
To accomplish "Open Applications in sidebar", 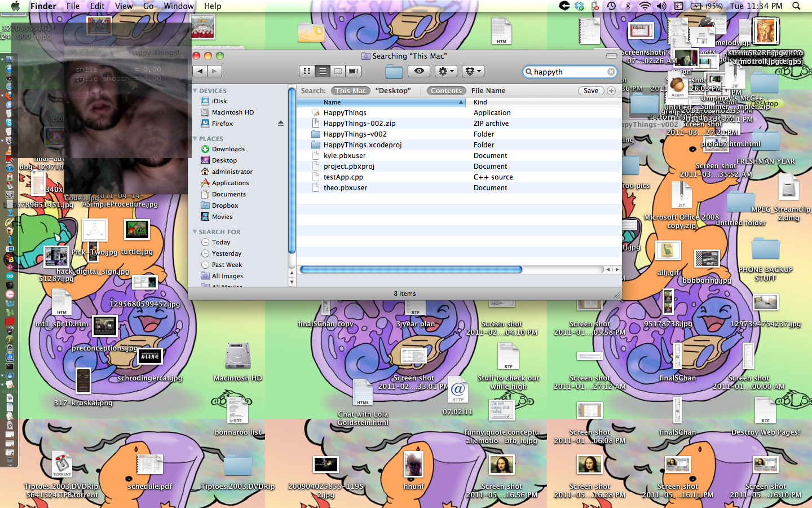I will tap(230, 183).
